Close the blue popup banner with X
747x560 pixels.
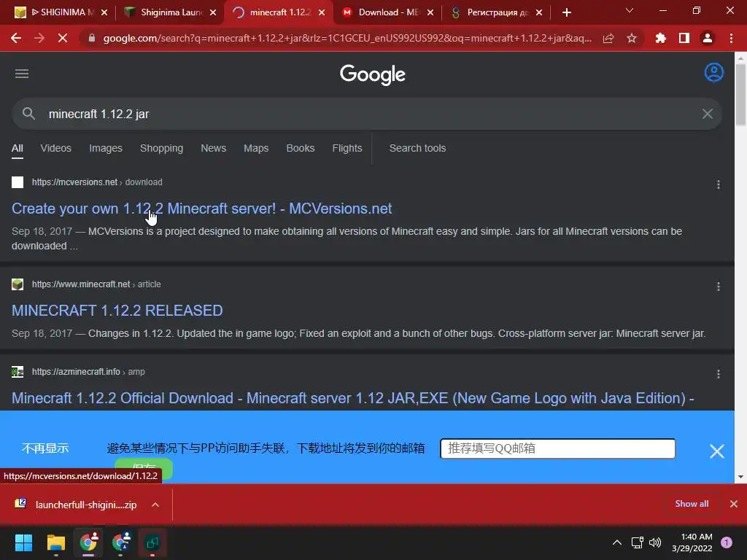pos(716,451)
